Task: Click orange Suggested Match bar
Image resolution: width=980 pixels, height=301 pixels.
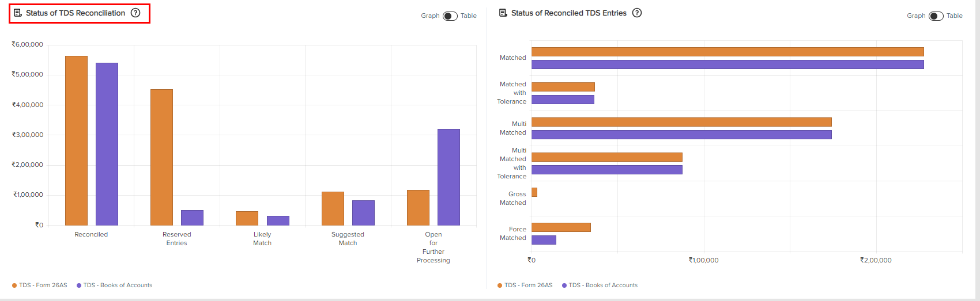Action: click(333, 208)
